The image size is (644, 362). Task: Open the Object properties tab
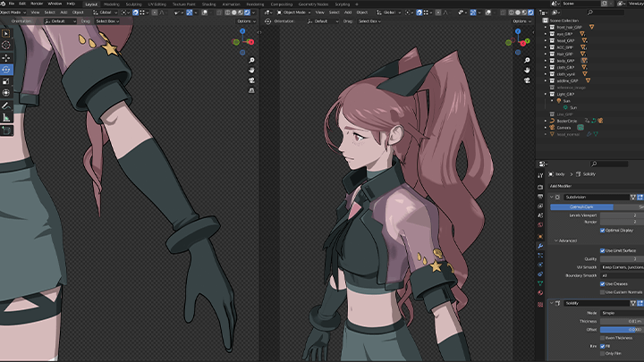pyautogui.click(x=540, y=236)
